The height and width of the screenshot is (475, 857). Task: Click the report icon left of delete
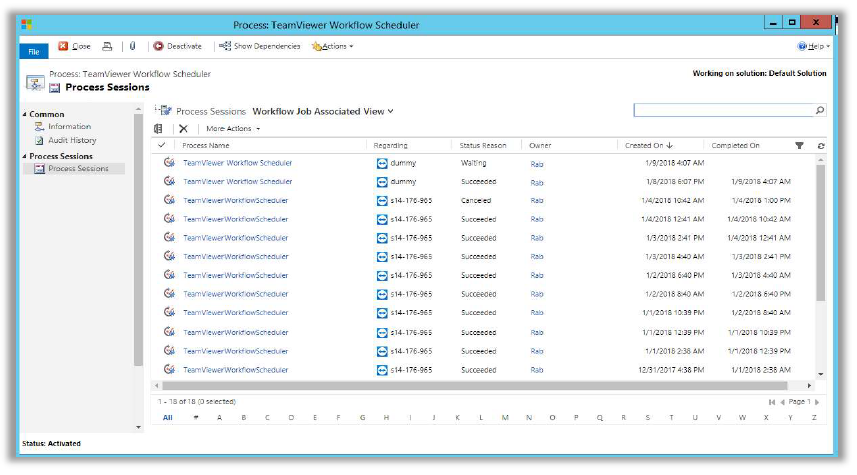point(158,129)
